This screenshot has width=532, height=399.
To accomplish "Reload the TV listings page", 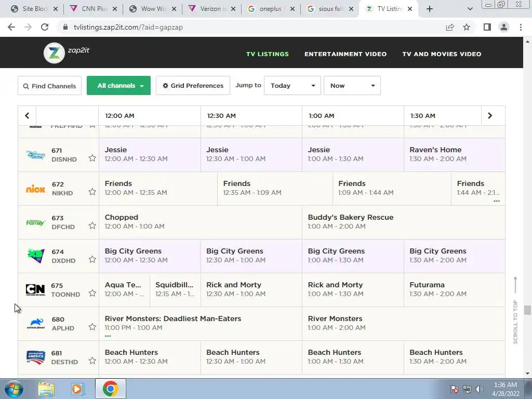I will point(45,27).
